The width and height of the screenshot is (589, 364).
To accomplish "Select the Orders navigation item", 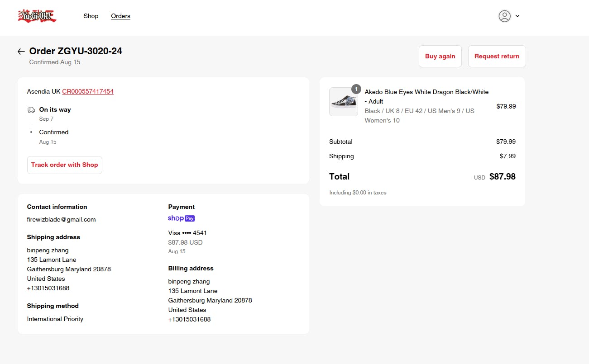I will [x=120, y=16].
